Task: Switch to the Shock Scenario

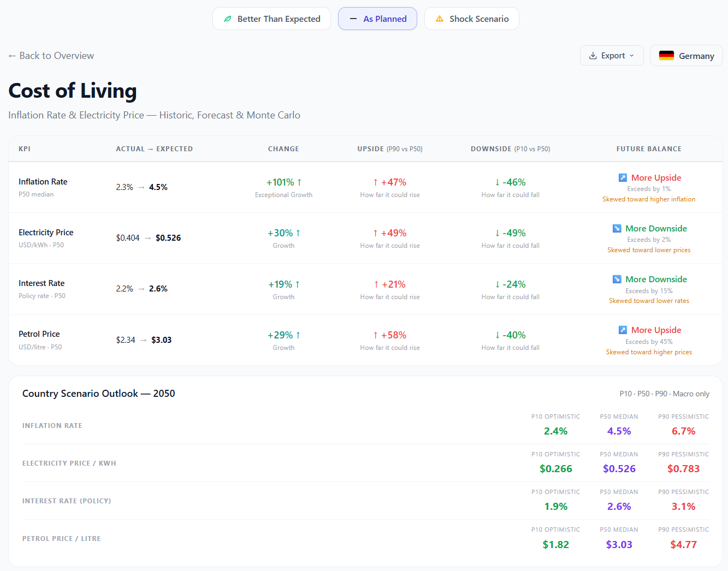Action: [x=472, y=18]
